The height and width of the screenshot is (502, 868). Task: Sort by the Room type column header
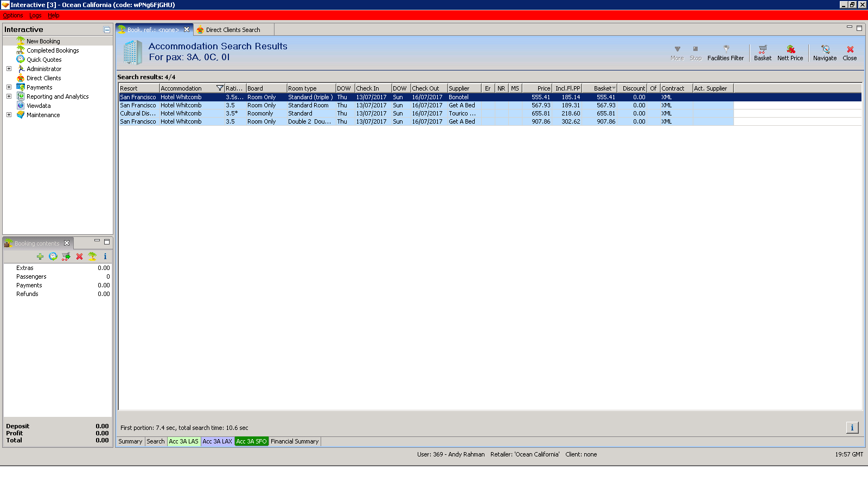(311, 88)
